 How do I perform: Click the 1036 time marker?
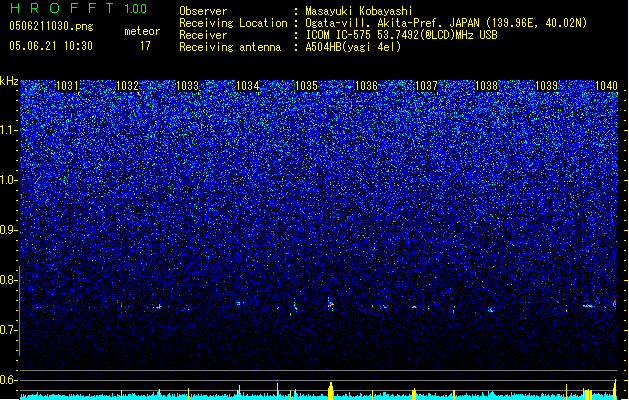[366, 86]
